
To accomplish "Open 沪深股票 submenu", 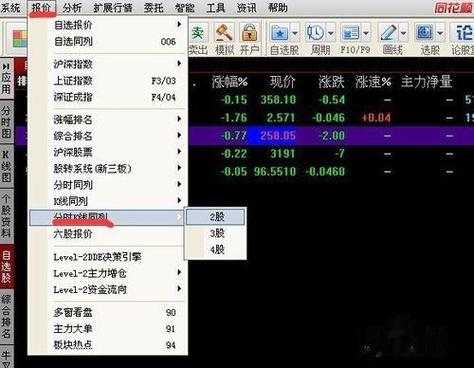I will pyautogui.click(x=107, y=152).
